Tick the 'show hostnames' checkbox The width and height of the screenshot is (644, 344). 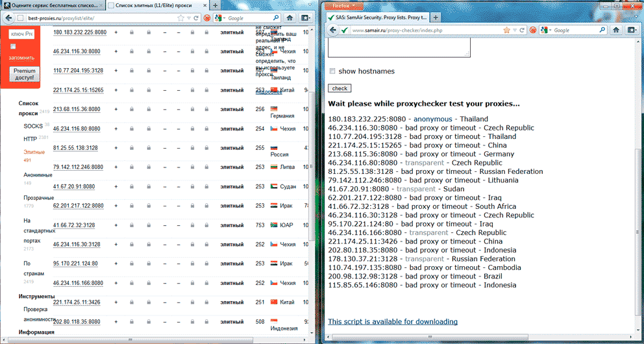click(332, 71)
